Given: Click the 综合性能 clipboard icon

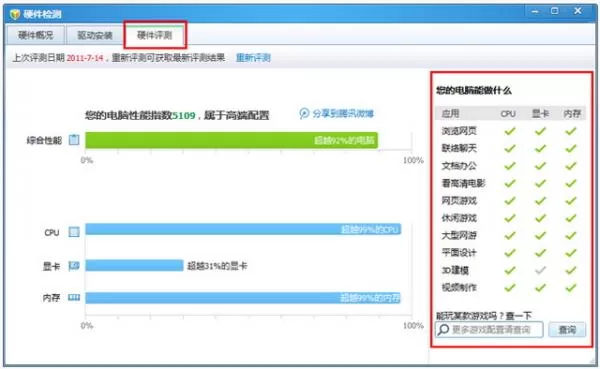Looking at the screenshot, I should pos(74,140).
